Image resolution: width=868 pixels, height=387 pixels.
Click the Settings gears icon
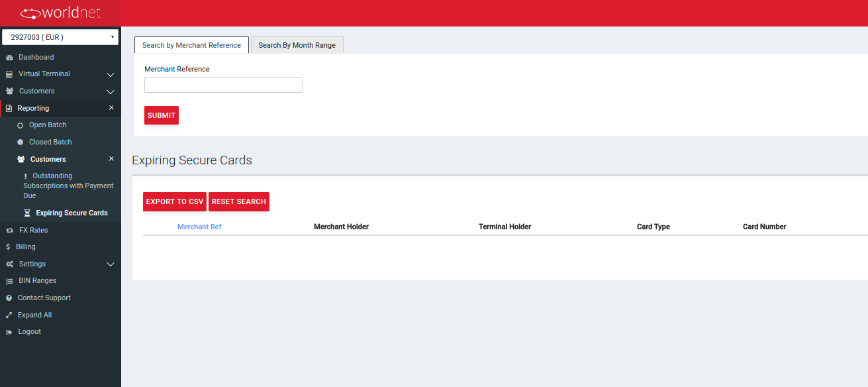click(9, 264)
